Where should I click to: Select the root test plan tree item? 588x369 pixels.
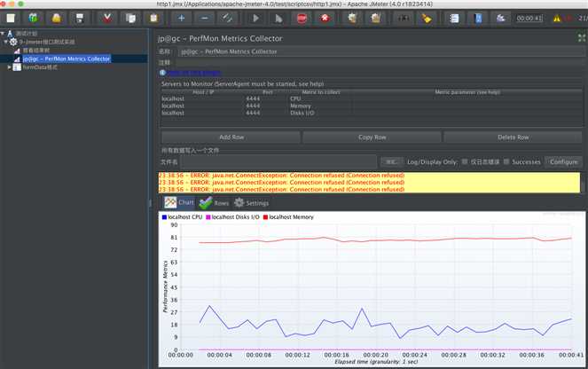(27, 34)
